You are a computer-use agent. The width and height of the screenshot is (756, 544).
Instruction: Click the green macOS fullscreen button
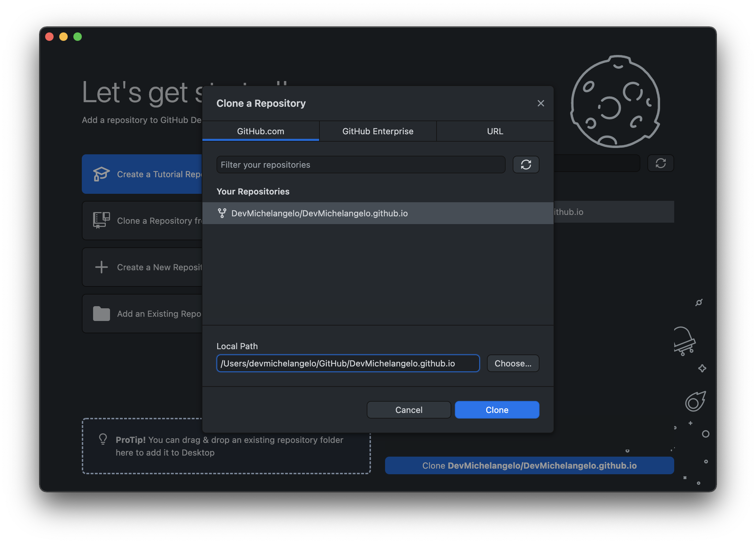(78, 37)
